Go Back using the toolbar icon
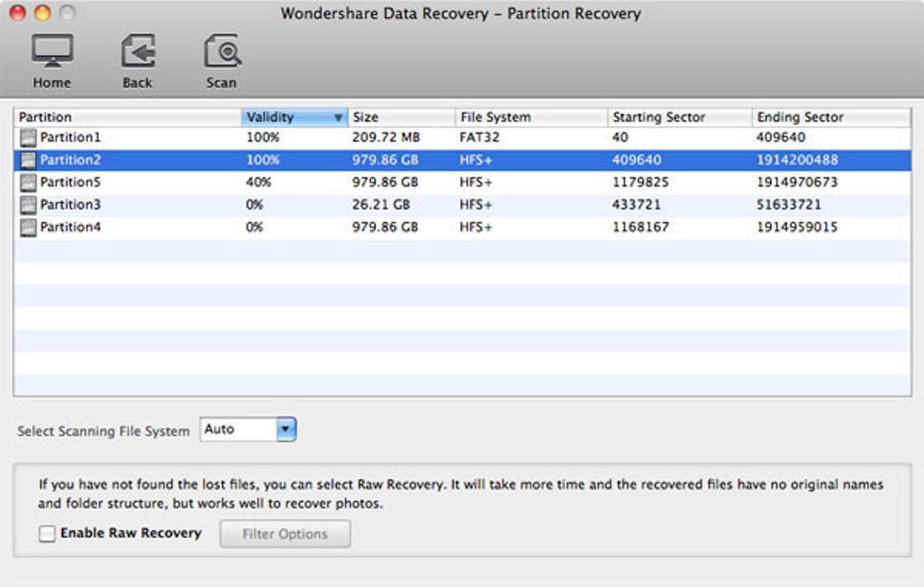 [138, 53]
